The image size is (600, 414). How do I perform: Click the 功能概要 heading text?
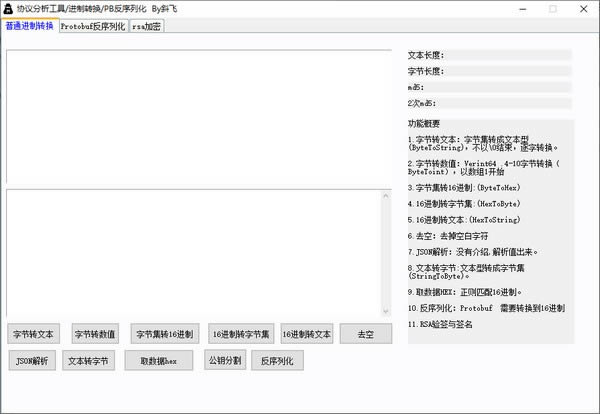pos(424,124)
